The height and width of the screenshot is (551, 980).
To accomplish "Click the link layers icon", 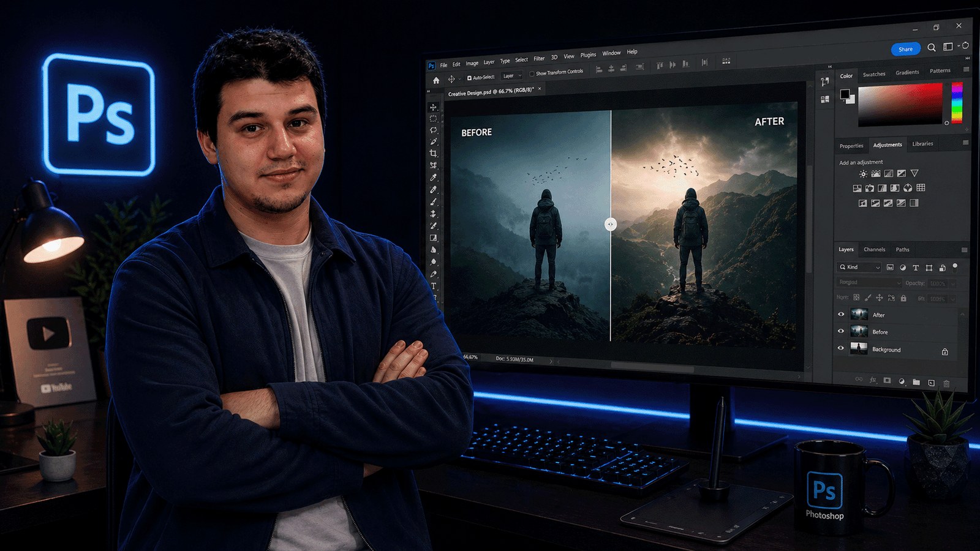I will (859, 380).
